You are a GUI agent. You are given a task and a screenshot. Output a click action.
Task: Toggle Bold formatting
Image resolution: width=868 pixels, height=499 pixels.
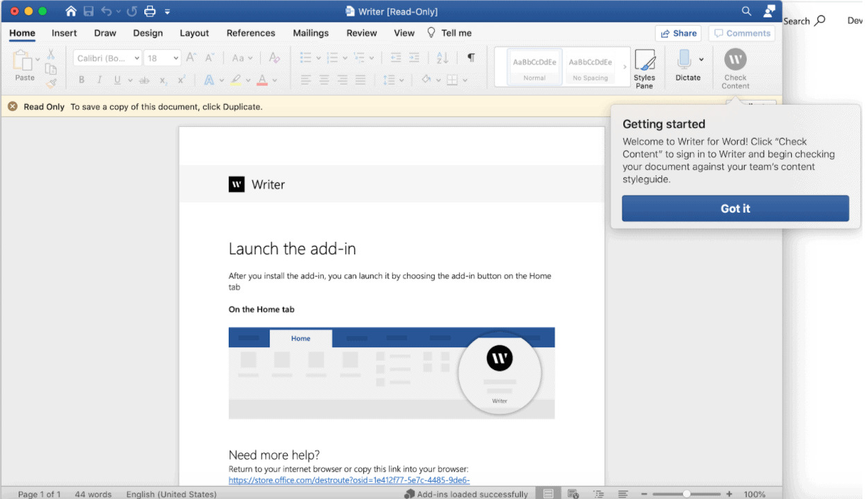(x=81, y=80)
